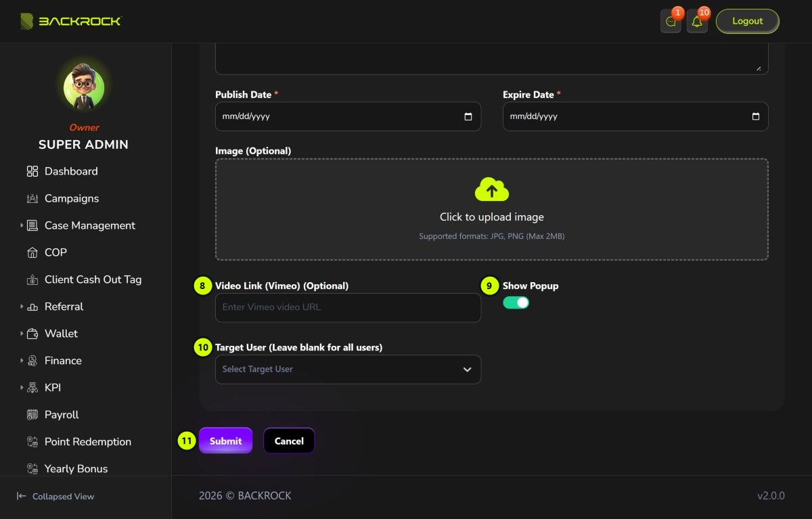The image size is (812, 519).
Task: Log out of the account
Action: [x=748, y=21]
